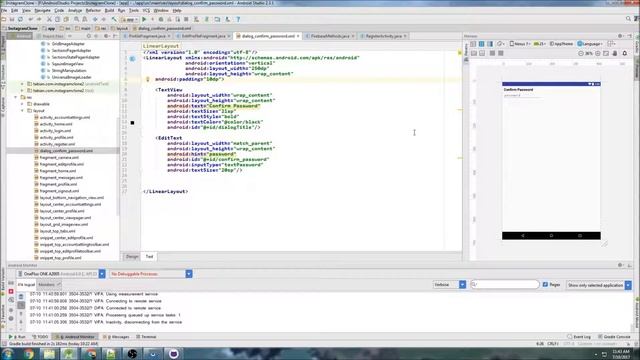
Task: Open the No Debuggable Processes dropdown
Action: [x=151, y=274]
